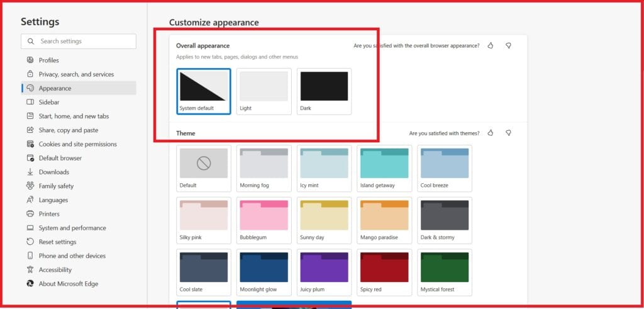
Task: Click the Printers icon in settings menu
Action: pyautogui.click(x=30, y=214)
